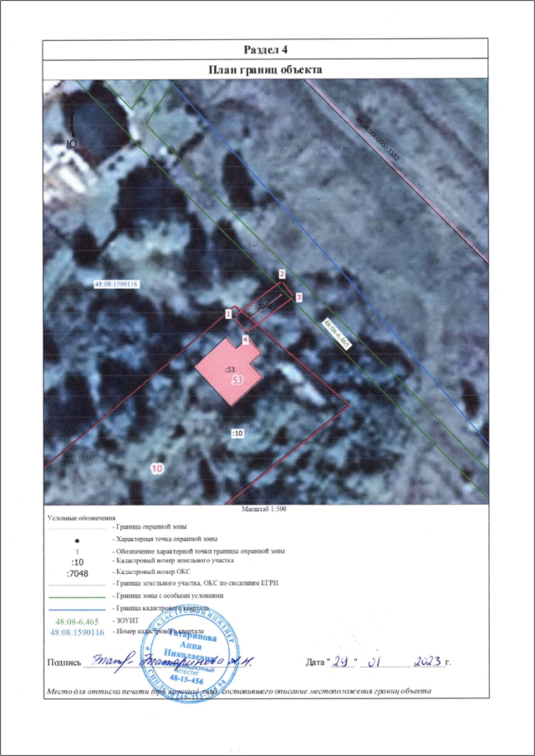Select boundary point marker 3
535x756 pixels.
coord(298,297)
